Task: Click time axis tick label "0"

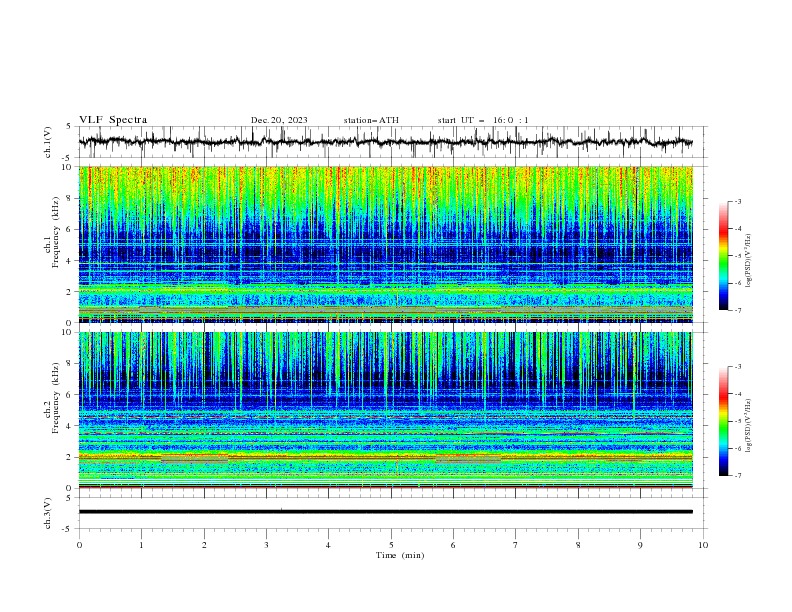Action: [x=79, y=545]
